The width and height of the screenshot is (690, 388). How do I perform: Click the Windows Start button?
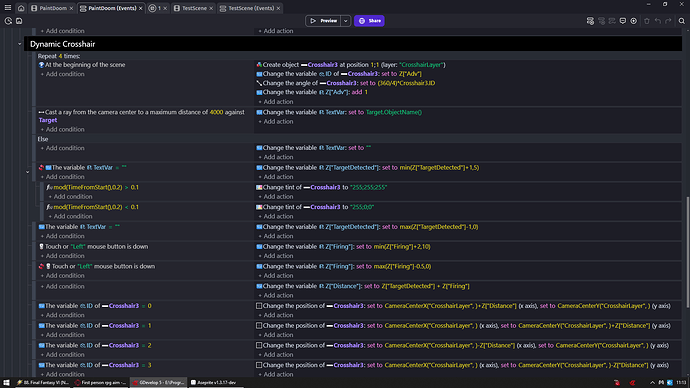point(6,383)
